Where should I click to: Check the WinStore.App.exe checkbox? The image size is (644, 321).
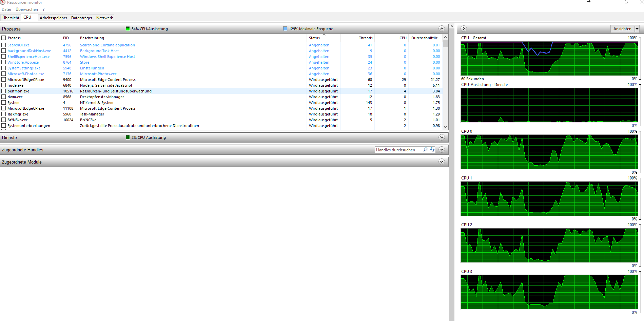4,62
